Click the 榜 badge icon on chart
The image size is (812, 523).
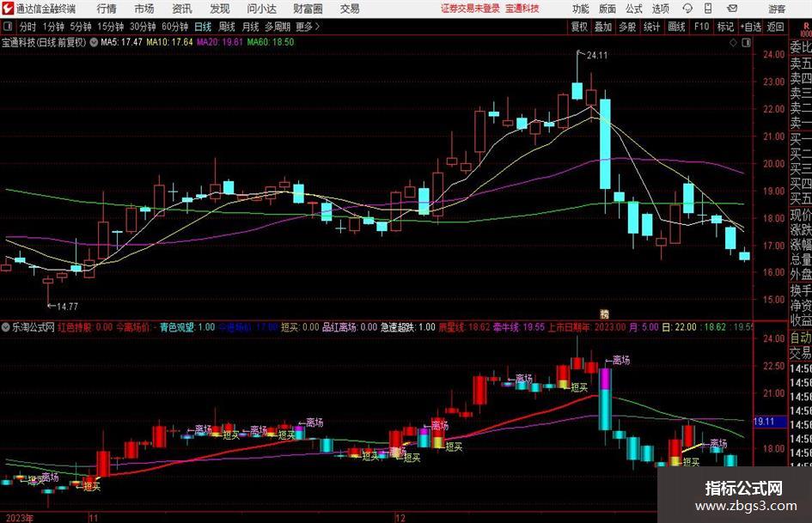[604, 313]
